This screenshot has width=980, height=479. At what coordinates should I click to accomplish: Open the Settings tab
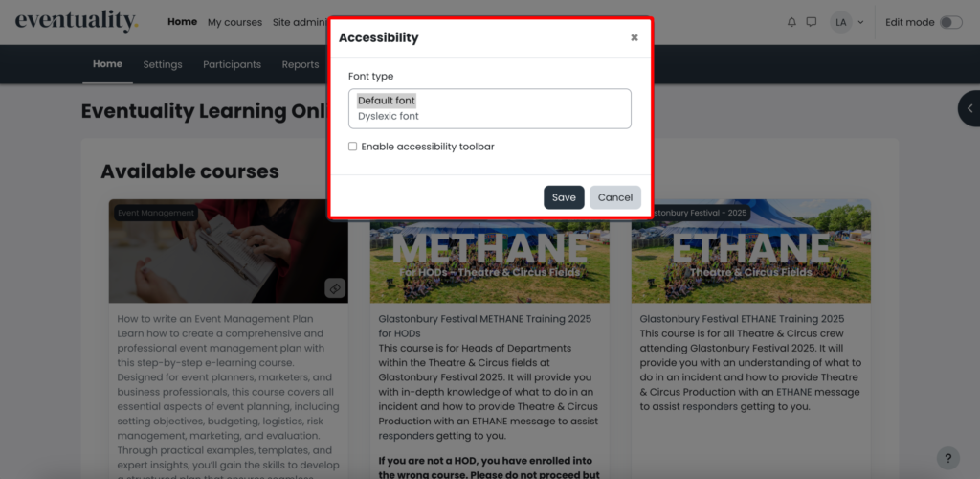pyautogui.click(x=163, y=64)
